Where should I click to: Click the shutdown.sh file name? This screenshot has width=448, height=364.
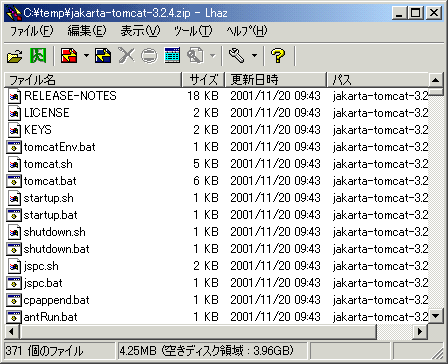click(55, 232)
